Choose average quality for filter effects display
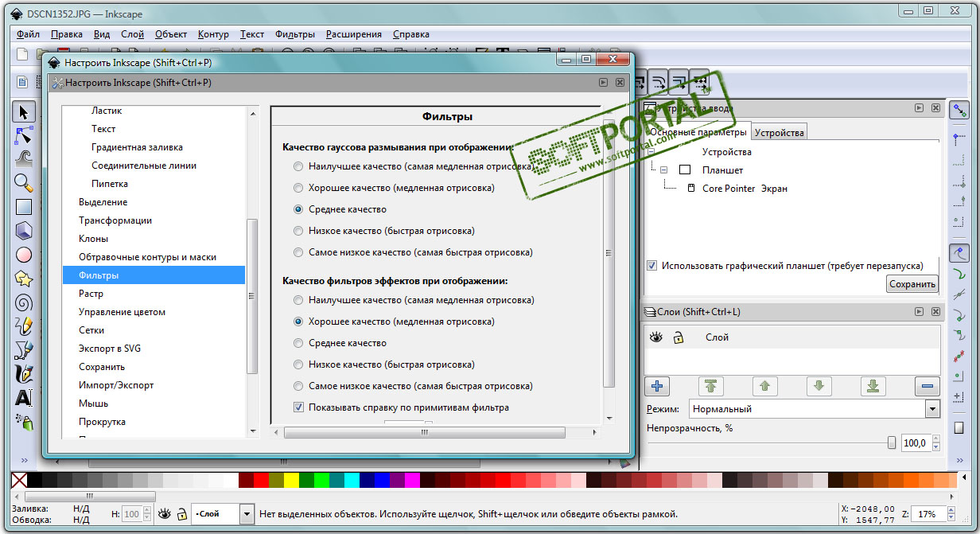The image size is (980, 534). [x=298, y=343]
